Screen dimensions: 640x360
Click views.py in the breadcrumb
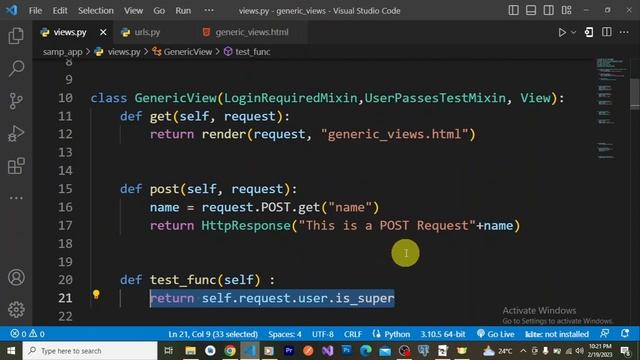click(x=124, y=52)
